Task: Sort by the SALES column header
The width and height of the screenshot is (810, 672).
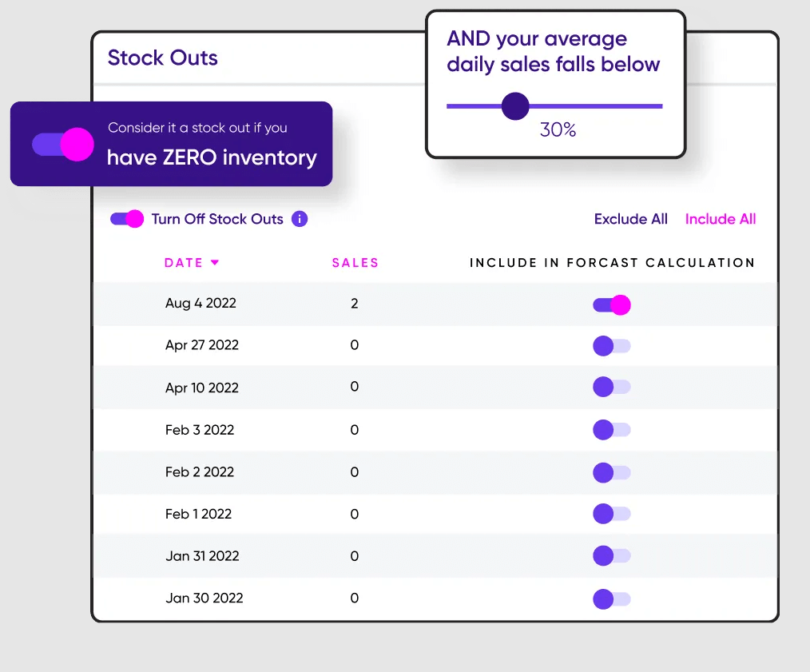Action: [x=355, y=263]
